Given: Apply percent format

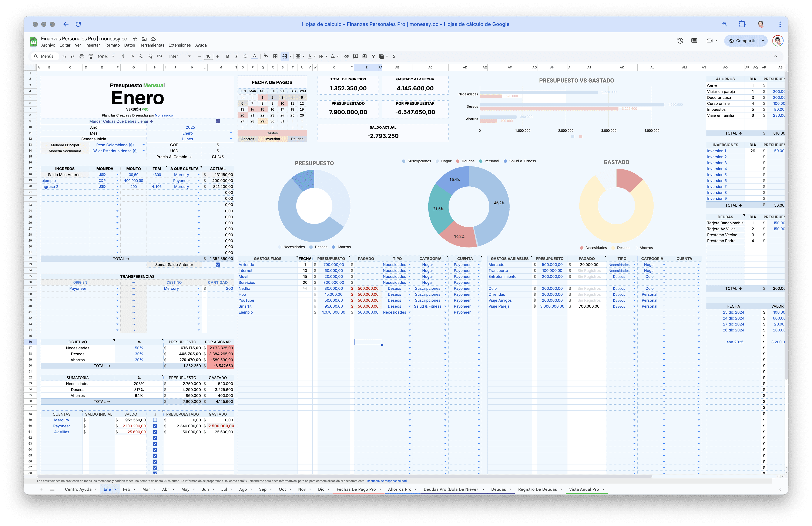Looking at the screenshot, I should pyautogui.click(x=132, y=56).
